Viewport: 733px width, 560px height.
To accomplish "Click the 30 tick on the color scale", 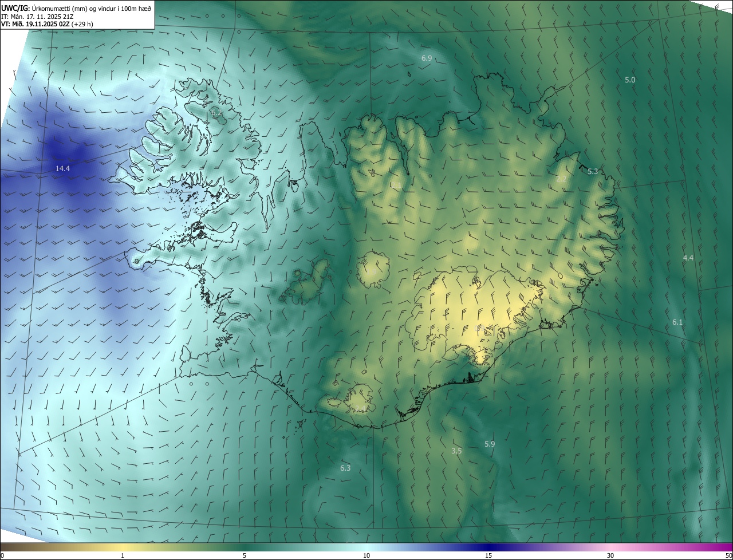I will click(610, 555).
